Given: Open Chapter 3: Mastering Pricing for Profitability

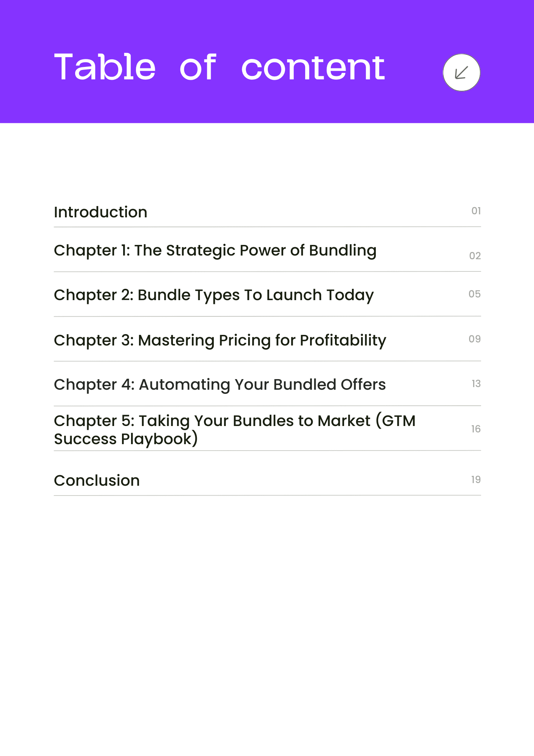Looking at the screenshot, I should point(220,341).
